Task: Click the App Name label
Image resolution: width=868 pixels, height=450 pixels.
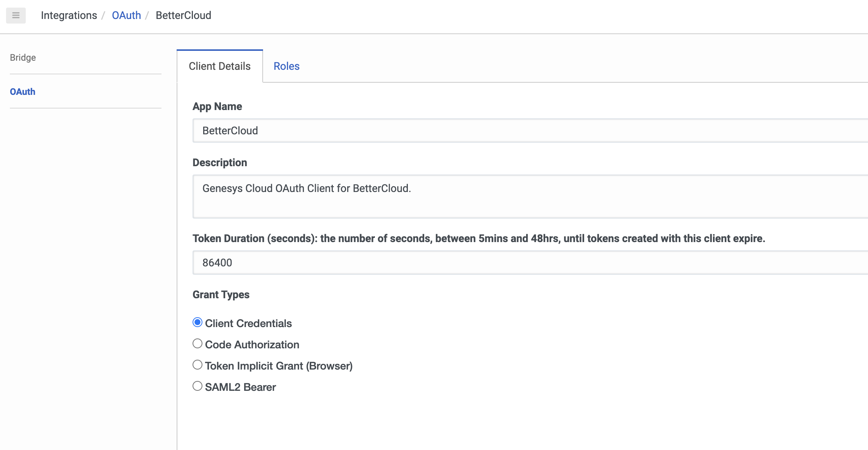Action: pyautogui.click(x=218, y=107)
